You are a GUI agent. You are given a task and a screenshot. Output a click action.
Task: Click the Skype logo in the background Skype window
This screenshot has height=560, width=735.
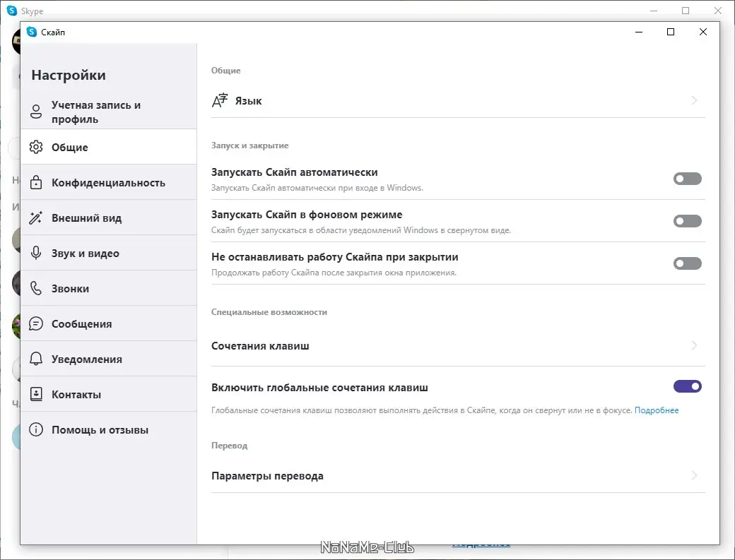(x=12, y=11)
